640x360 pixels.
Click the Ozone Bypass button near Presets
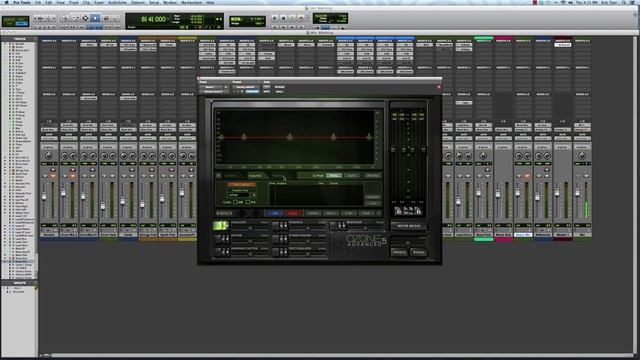click(418, 252)
